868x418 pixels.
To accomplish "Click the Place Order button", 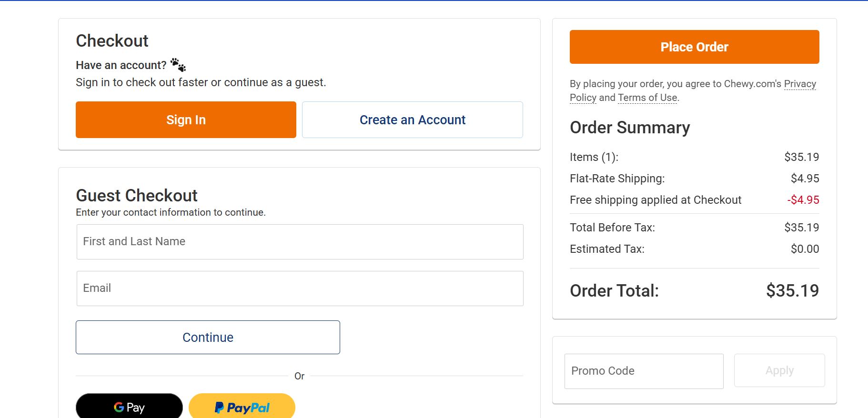I will click(694, 47).
